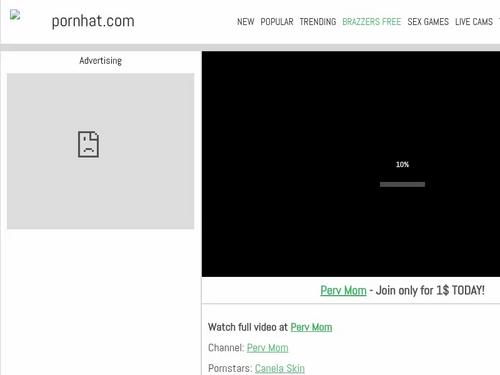Click the video loading progress bar
This screenshot has height=375, width=500.
[402, 184]
